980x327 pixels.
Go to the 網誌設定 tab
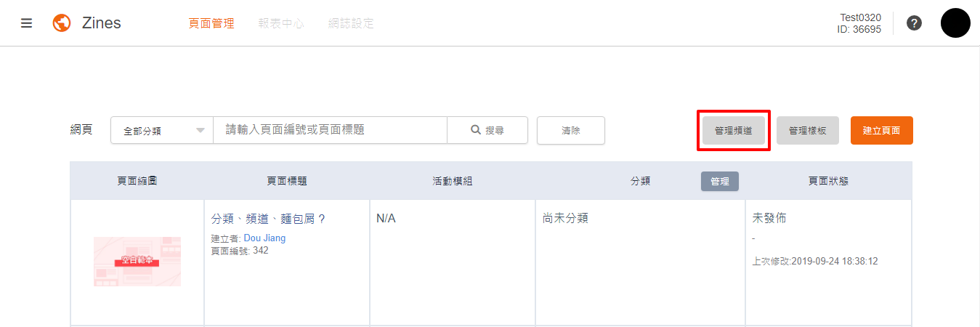pyautogui.click(x=351, y=23)
